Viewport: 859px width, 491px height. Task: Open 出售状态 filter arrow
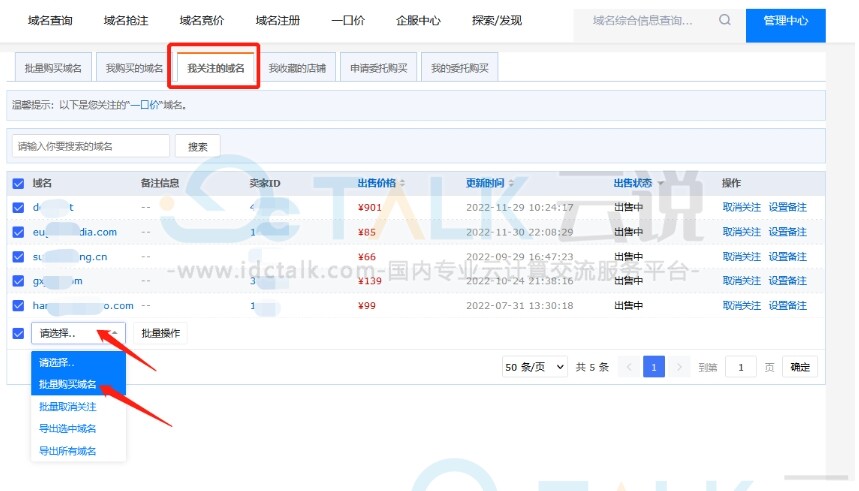(660, 184)
